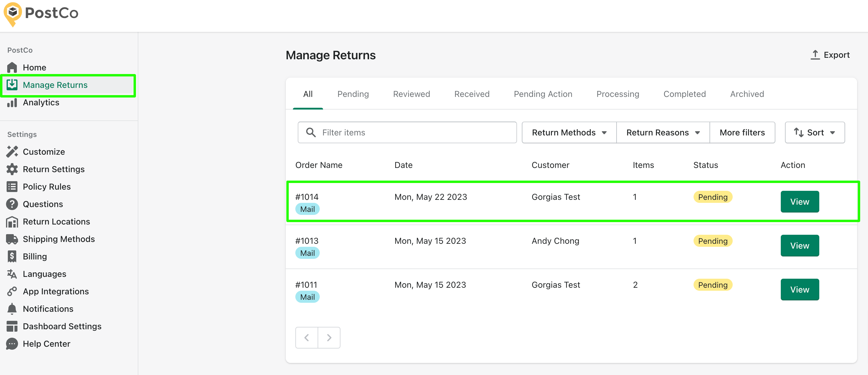868x375 pixels.
Task: Click the Help Center chat bubble icon
Action: [x=12, y=344]
